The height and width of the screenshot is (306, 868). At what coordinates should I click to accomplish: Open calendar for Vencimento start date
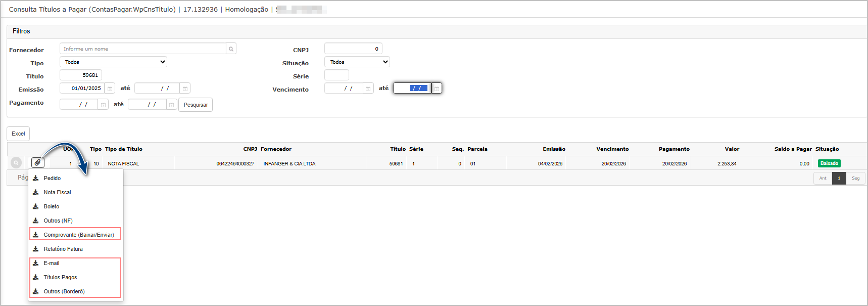coord(368,89)
